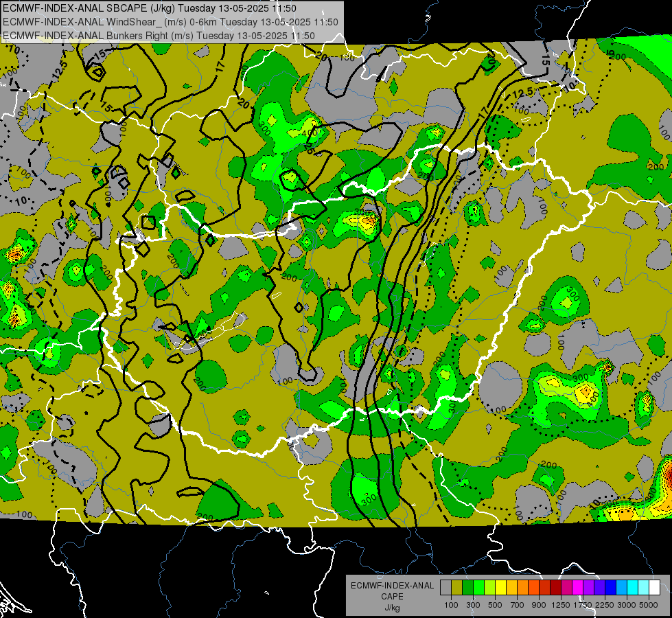The height and width of the screenshot is (618, 672).
Task: Click the CAPE label in the legend
Action: pos(392,596)
